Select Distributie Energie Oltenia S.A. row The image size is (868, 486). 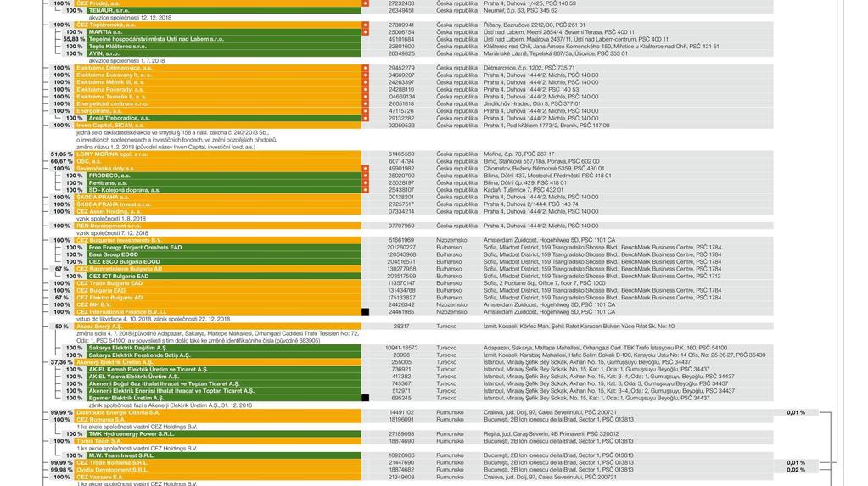pos(218,413)
